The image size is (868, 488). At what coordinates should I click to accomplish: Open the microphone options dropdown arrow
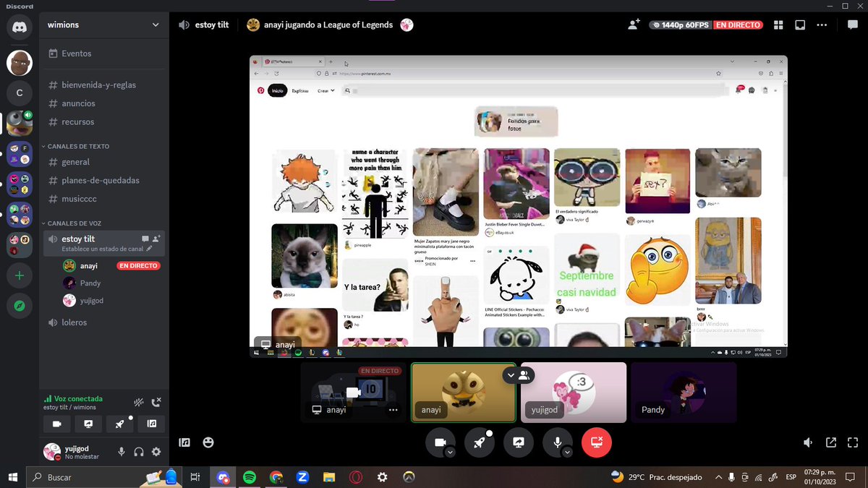click(567, 453)
